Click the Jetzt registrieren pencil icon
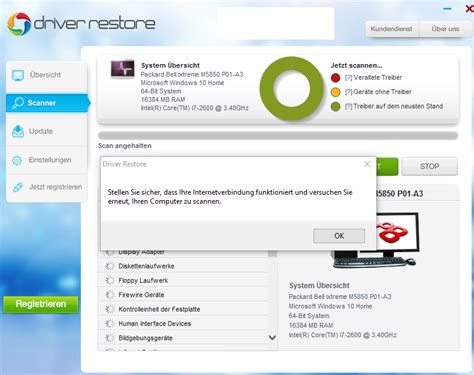Screen dimensions: 474x375 coord(18,187)
